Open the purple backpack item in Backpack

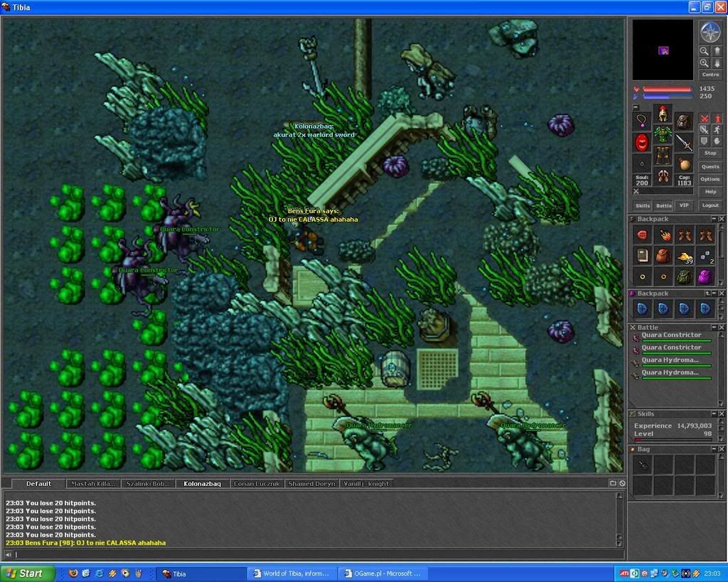(x=705, y=277)
